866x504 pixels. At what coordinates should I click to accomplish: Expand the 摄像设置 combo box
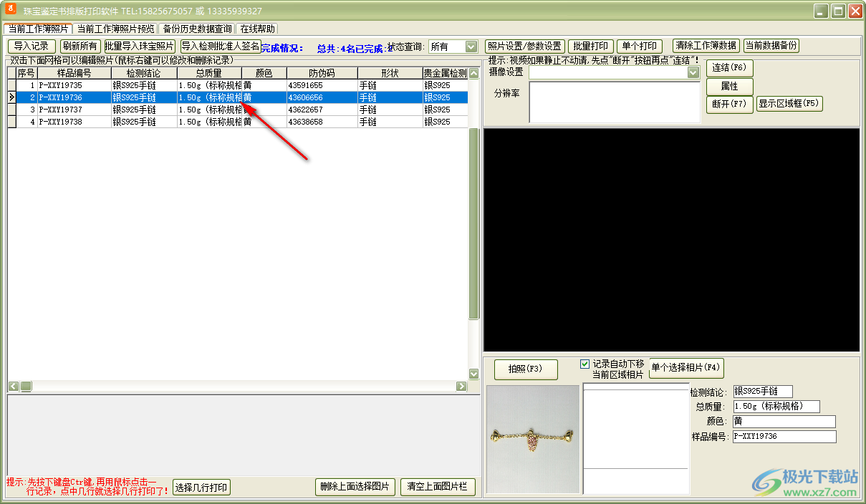coord(693,72)
